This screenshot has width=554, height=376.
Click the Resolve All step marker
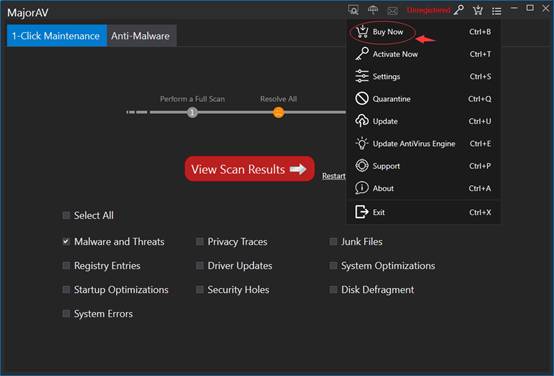pyautogui.click(x=278, y=113)
